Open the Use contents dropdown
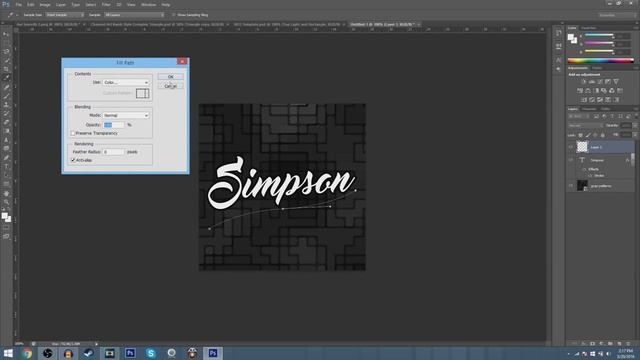640x360 pixels. point(126,82)
